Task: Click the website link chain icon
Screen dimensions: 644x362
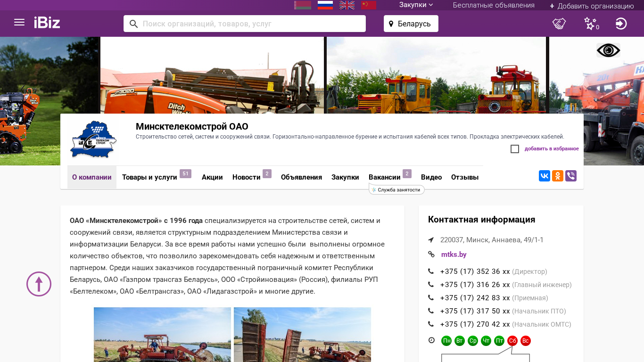Action: pos(431,255)
